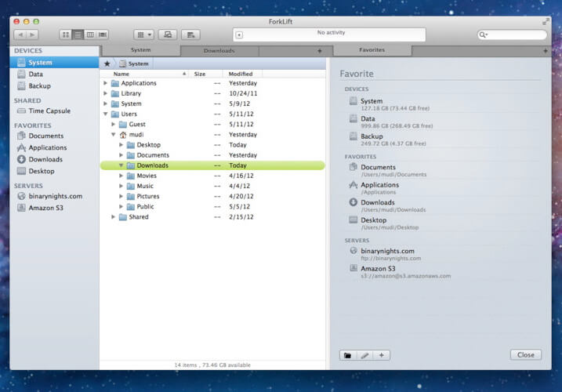Switch to column view mode
This screenshot has height=392, width=562.
(90, 34)
